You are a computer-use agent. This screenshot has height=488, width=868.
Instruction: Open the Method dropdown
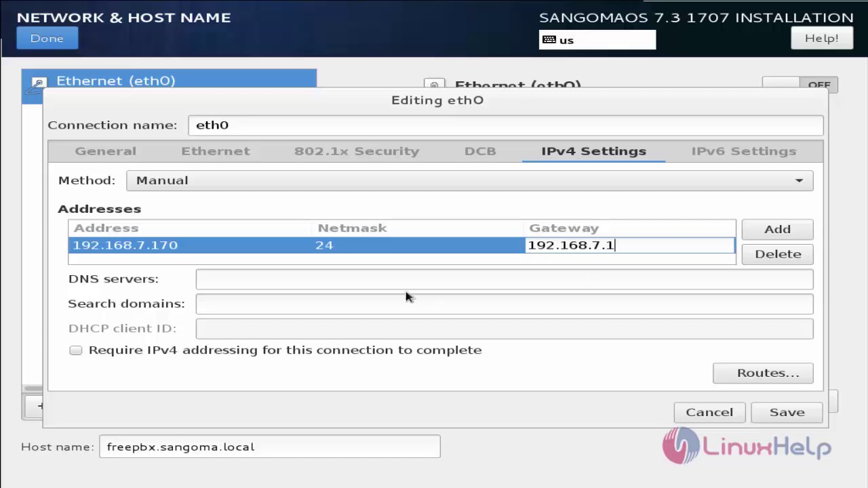pos(469,180)
